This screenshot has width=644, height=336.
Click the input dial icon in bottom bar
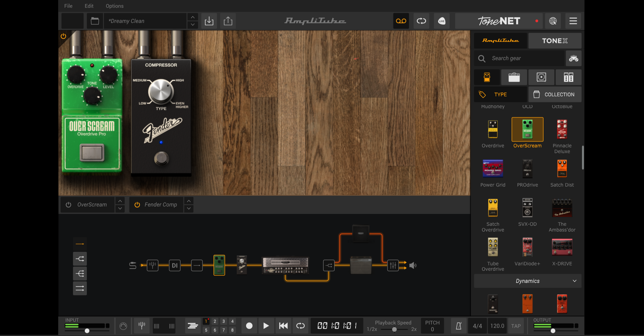[123, 326]
